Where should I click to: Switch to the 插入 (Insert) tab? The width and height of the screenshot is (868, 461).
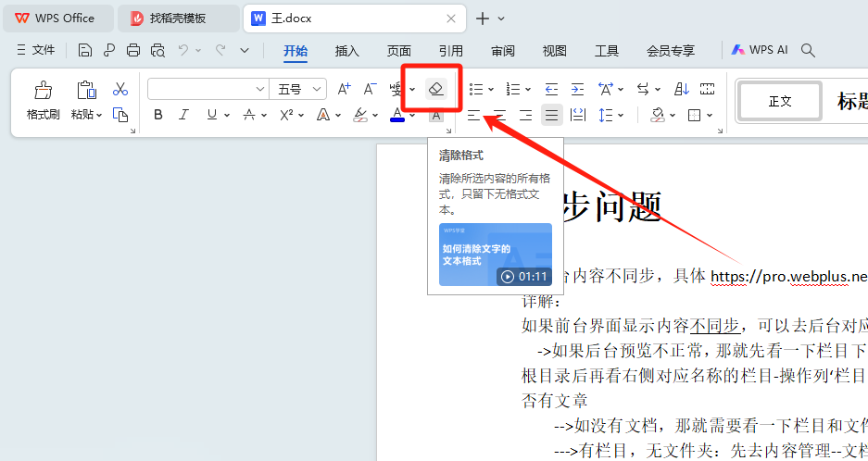click(x=346, y=51)
